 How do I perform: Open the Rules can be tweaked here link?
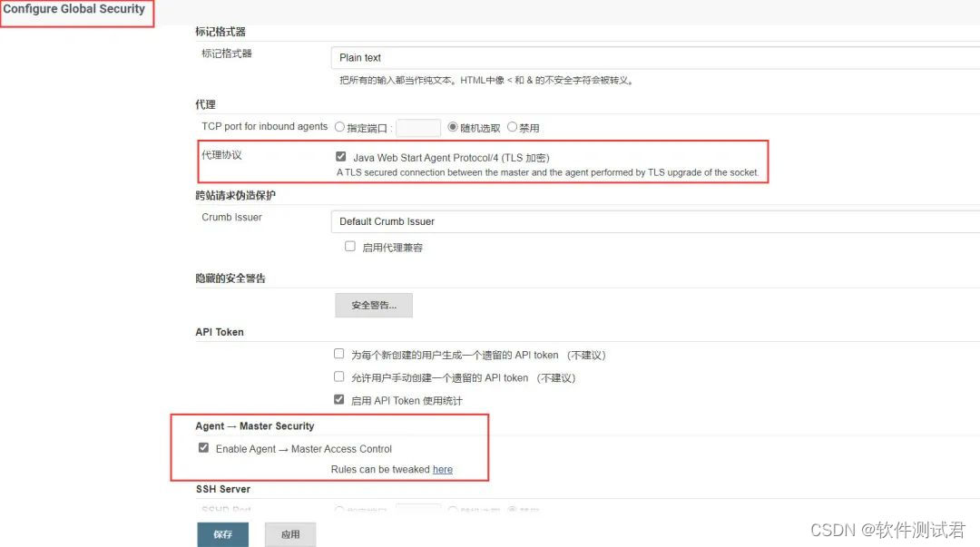(443, 470)
